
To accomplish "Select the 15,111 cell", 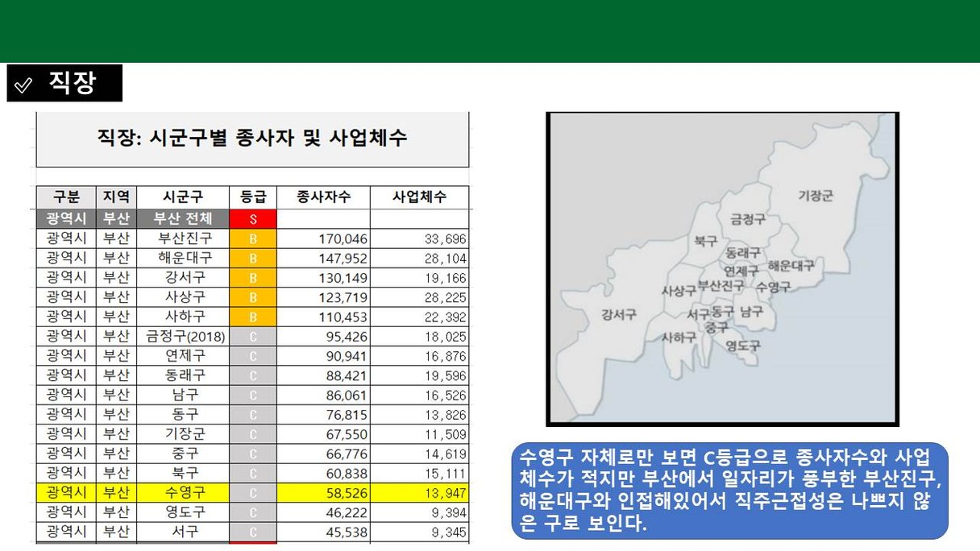I will [419, 473].
